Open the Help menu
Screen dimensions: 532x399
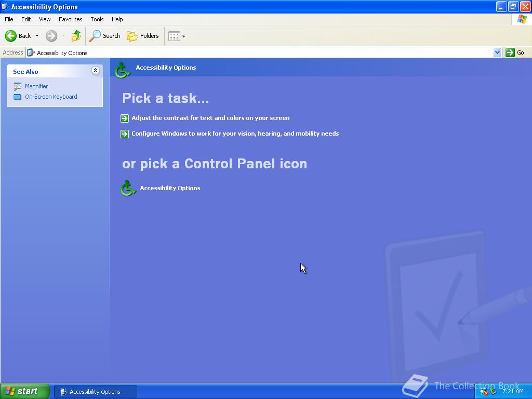117,19
